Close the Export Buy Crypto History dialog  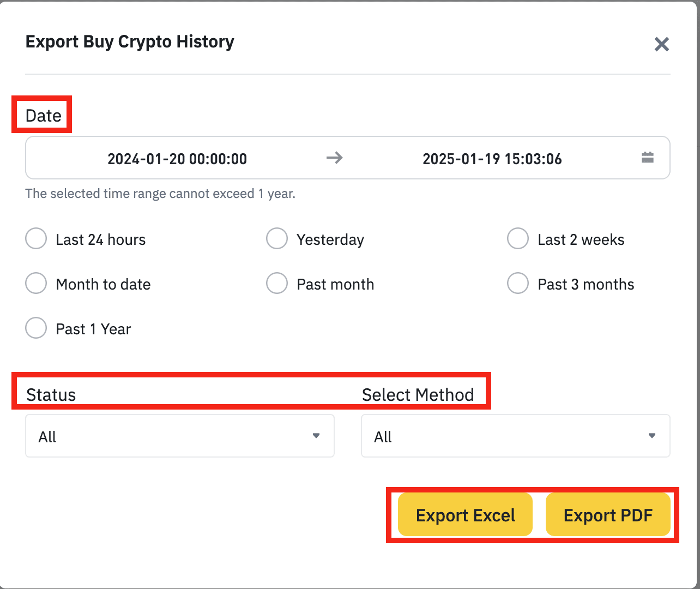pos(662,45)
